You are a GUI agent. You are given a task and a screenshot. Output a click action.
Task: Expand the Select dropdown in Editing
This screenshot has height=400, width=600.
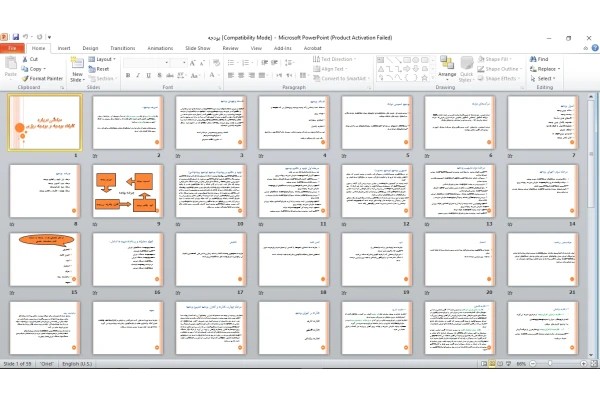coord(543,78)
